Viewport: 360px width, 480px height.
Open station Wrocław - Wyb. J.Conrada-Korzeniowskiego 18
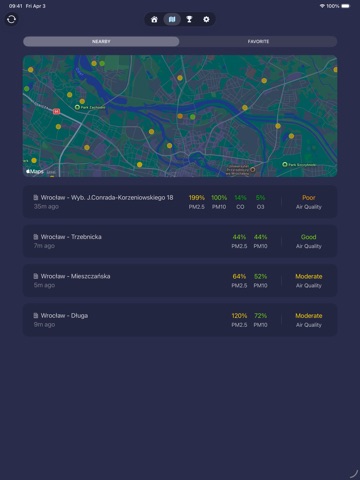point(180,202)
